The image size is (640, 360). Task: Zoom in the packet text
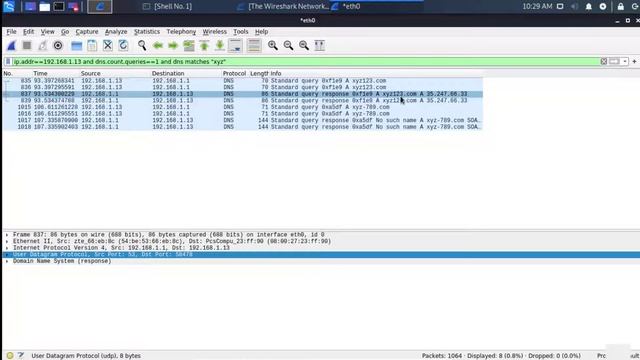pyautogui.click(x=273, y=46)
